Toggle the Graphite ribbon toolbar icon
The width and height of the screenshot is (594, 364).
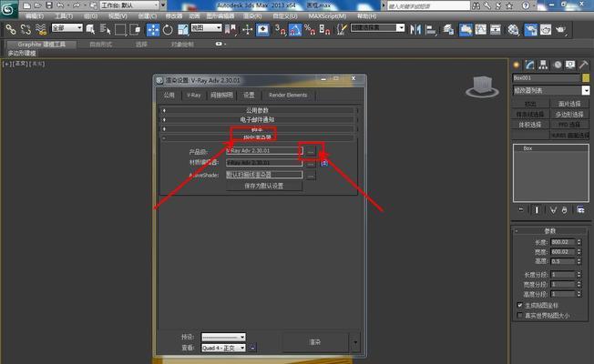(466, 29)
